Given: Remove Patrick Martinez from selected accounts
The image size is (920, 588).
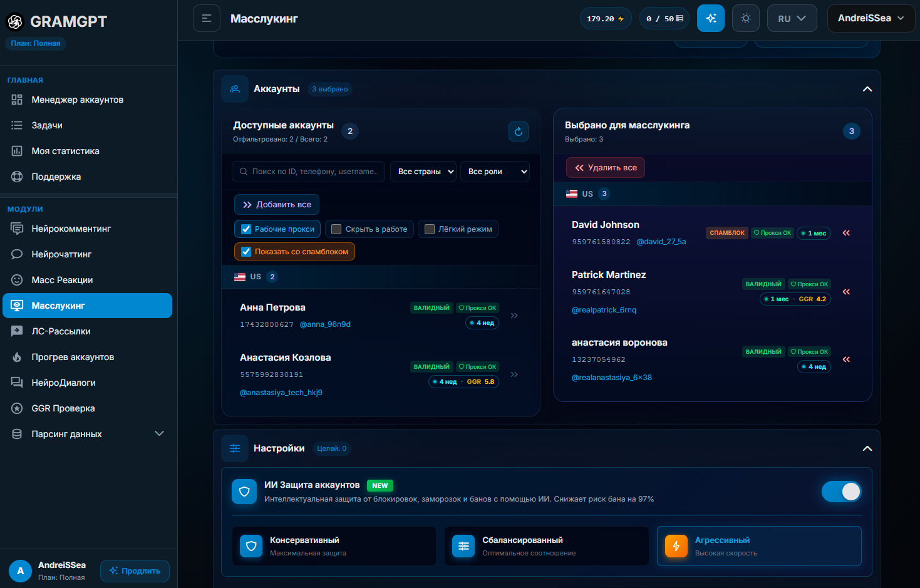Looking at the screenshot, I should (x=846, y=292).
